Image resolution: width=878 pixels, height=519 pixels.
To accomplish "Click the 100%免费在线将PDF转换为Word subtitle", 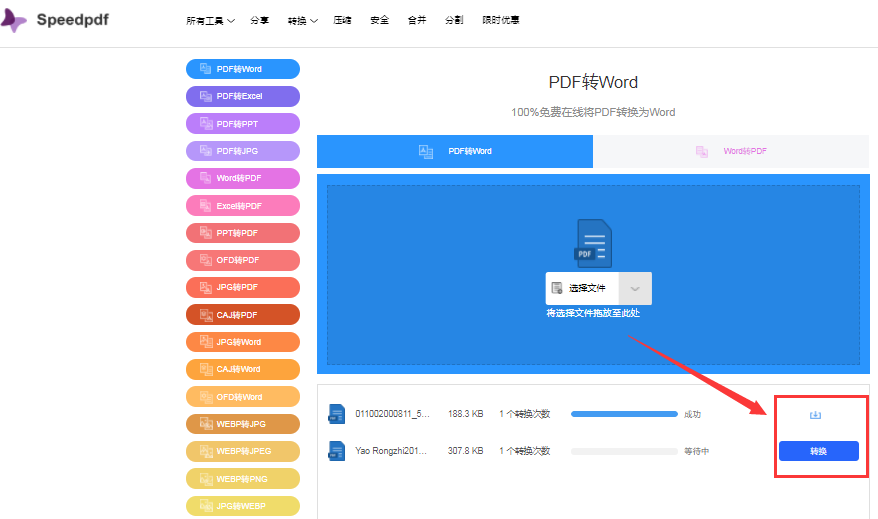I will (x=593, y=112).
